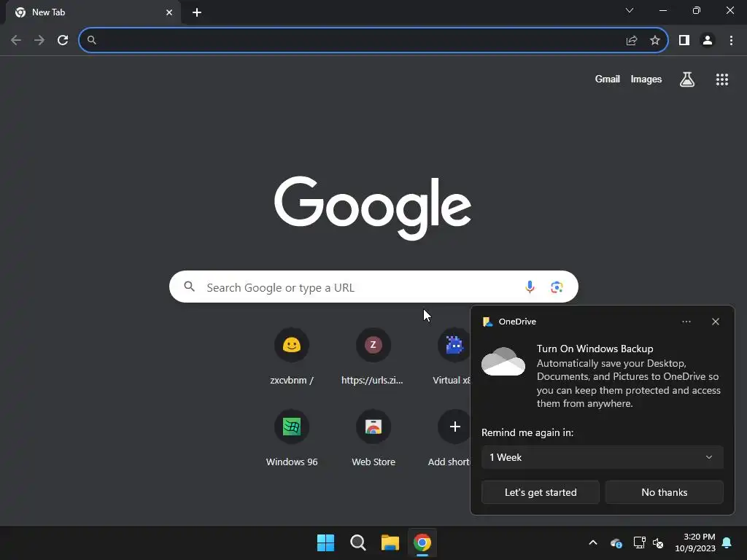Open the zxcvbnm / shortcut

[292, 356]
